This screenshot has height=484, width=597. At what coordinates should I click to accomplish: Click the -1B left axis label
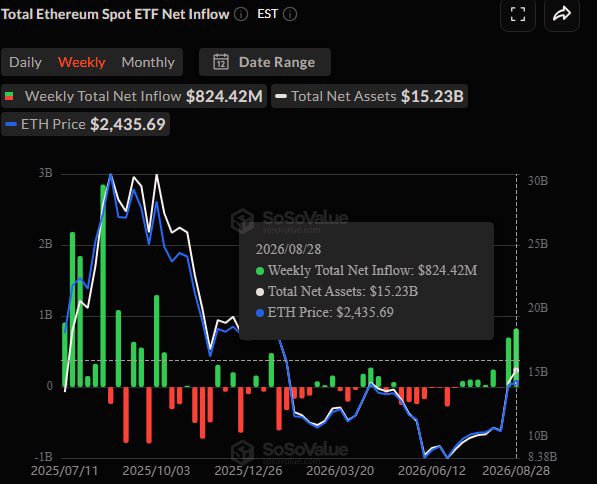[x=43, y=456]
